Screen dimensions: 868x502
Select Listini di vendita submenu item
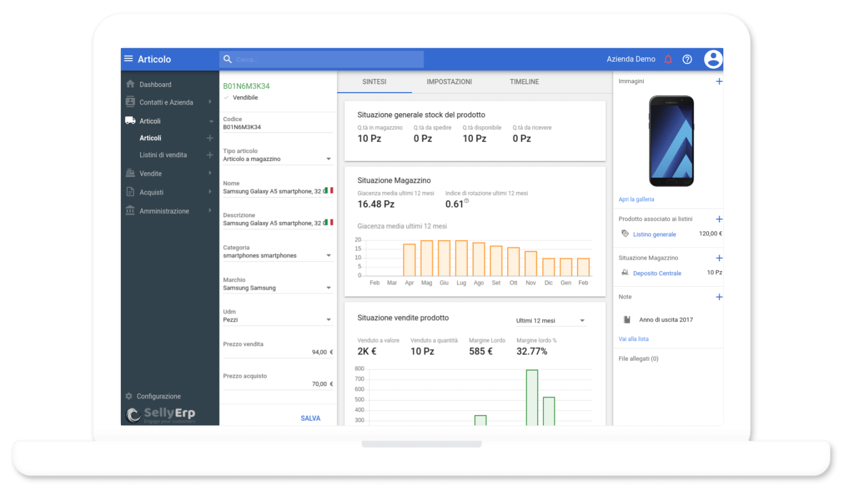coord(163,155)
